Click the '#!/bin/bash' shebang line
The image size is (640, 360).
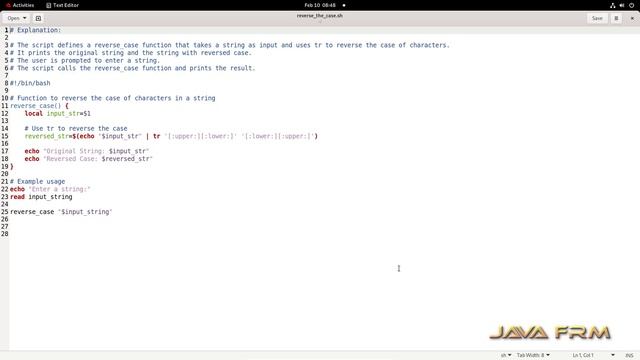pyautogui.click(x=30, y=83)
